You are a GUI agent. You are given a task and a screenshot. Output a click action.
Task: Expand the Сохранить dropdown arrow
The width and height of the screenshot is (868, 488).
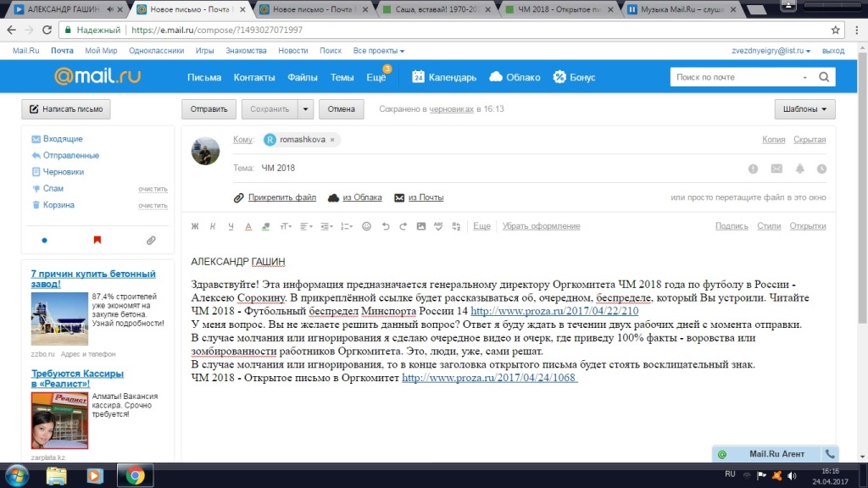(305, 109)
